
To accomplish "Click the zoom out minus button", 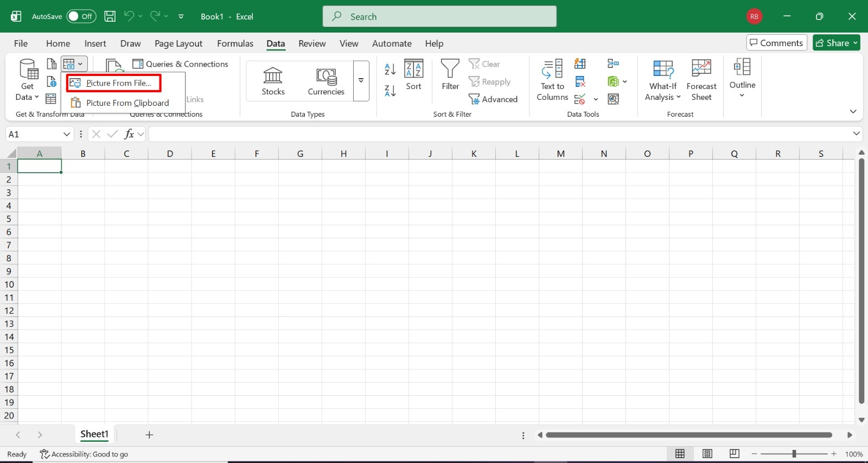I will (754, 454).
